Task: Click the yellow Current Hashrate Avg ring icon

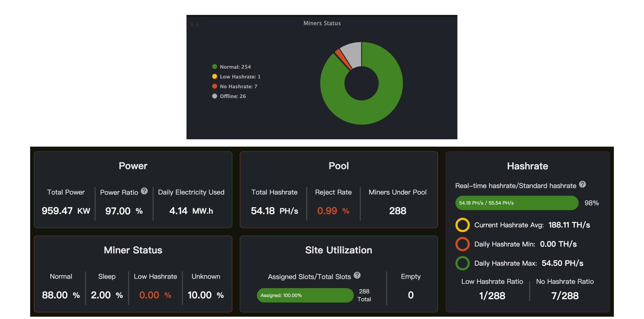Action: pyautogui.click(x=463, y=225)
